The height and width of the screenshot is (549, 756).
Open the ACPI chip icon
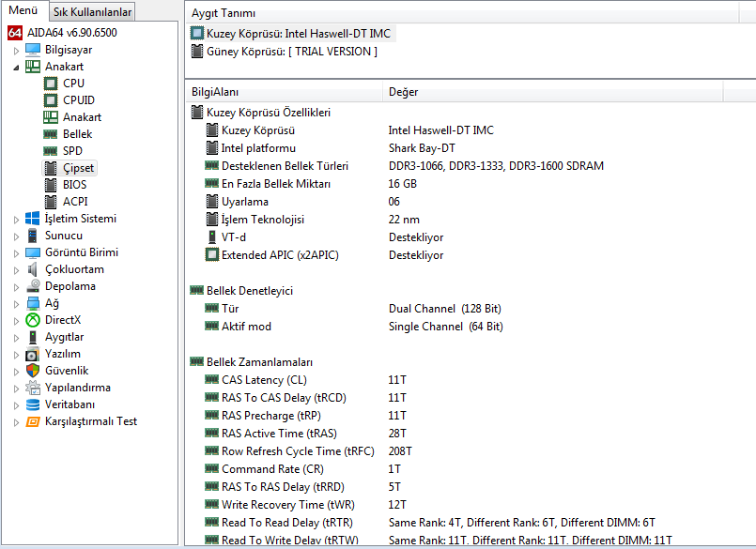51,202
